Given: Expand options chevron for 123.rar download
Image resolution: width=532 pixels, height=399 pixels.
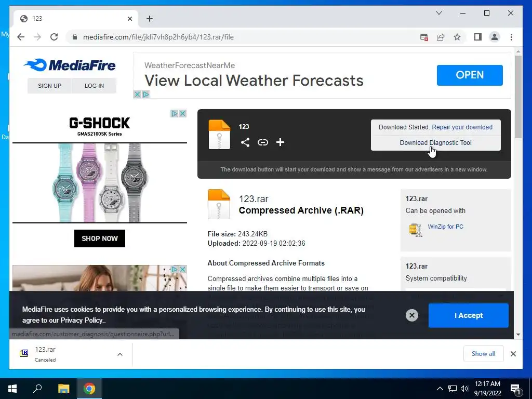Looking at the screenshot, I should 120,354.
